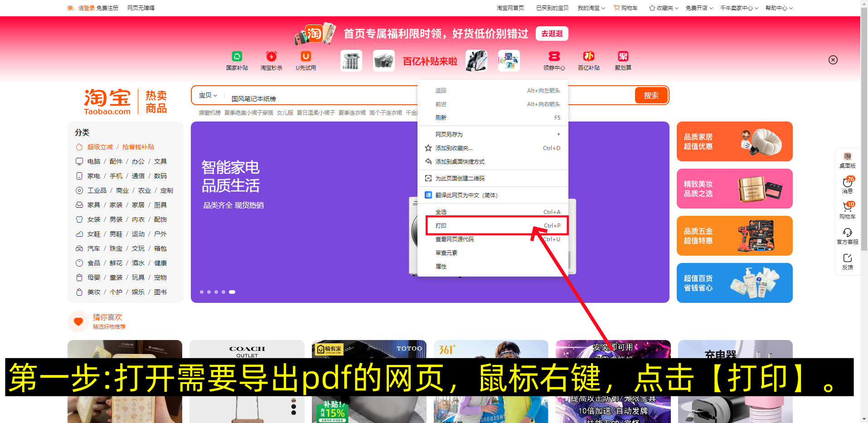
Task: Open 已买到的宝贝 link
Action: pos(552,8)
